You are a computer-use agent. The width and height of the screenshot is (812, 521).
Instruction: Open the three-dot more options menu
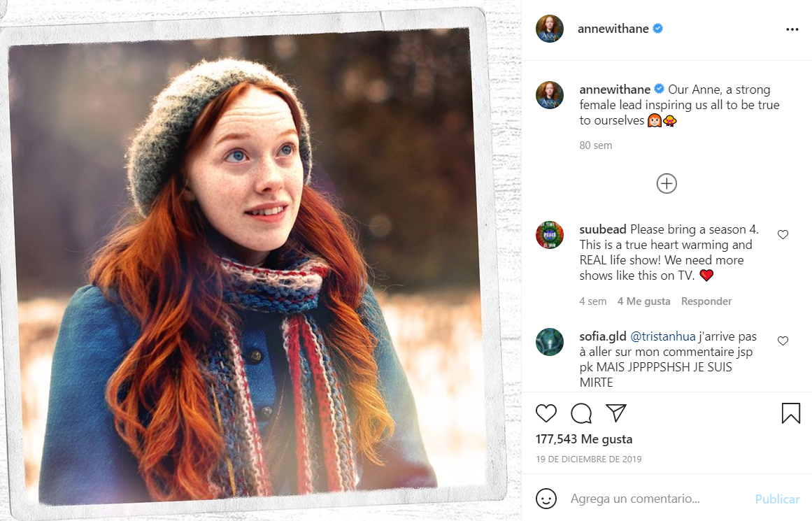click(x=792, y=29)
